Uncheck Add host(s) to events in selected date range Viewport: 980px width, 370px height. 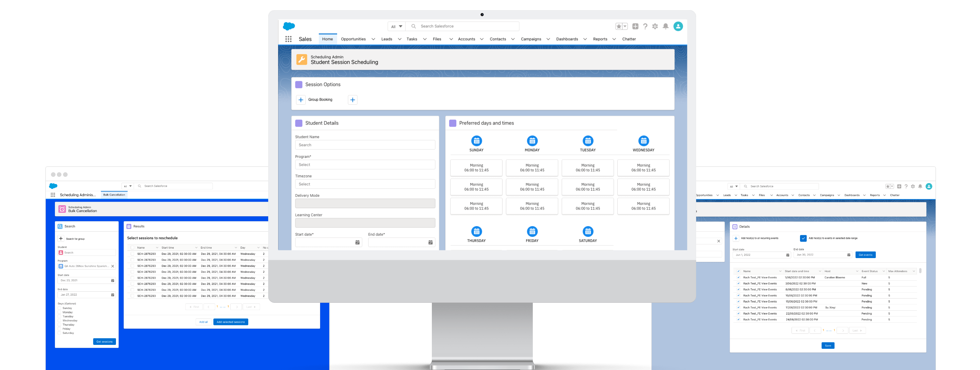coord(803,238)
